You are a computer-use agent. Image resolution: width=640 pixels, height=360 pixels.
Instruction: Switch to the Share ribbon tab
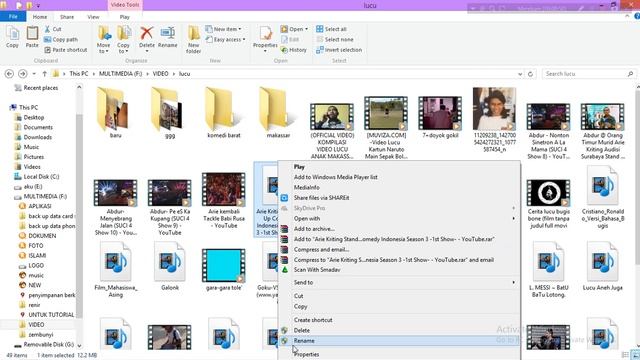coord(67,17)
